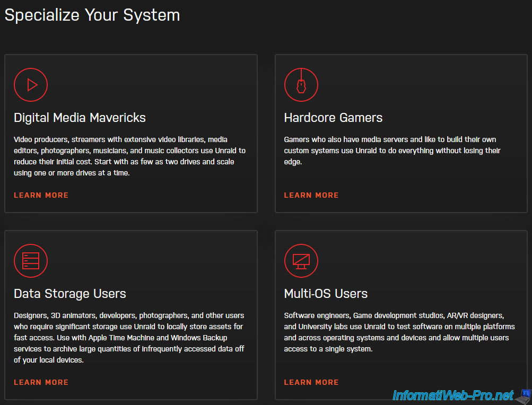Select the Hardcore Gamers heading
This screenshot has width=532, height=405.
(333, 118)
